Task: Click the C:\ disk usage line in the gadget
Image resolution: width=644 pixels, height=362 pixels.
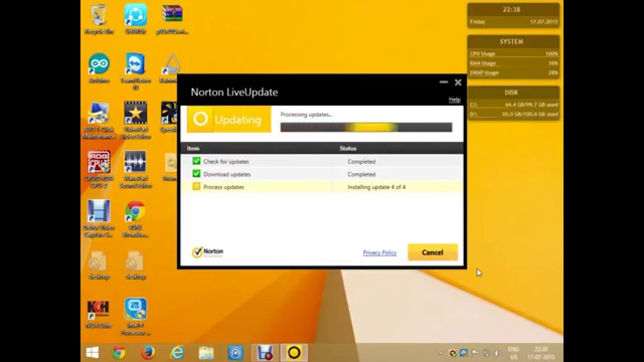Action: tap(514, 105)
